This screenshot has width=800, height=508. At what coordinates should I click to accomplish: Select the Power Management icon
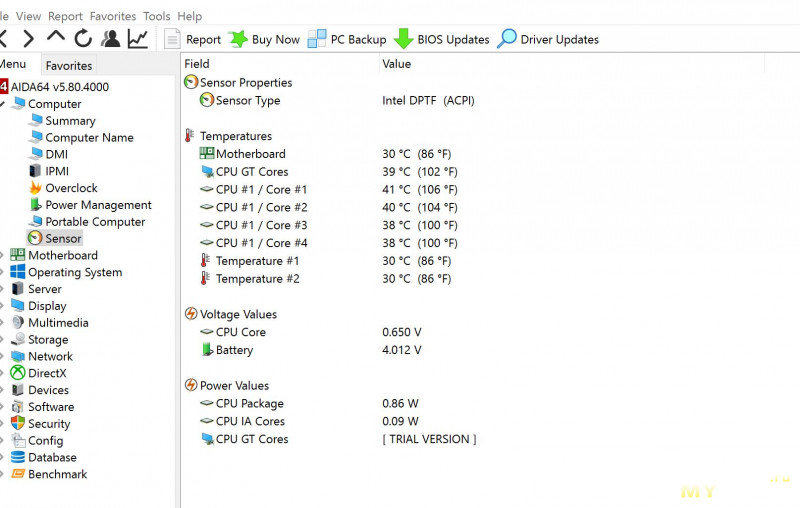pos(35,205)
